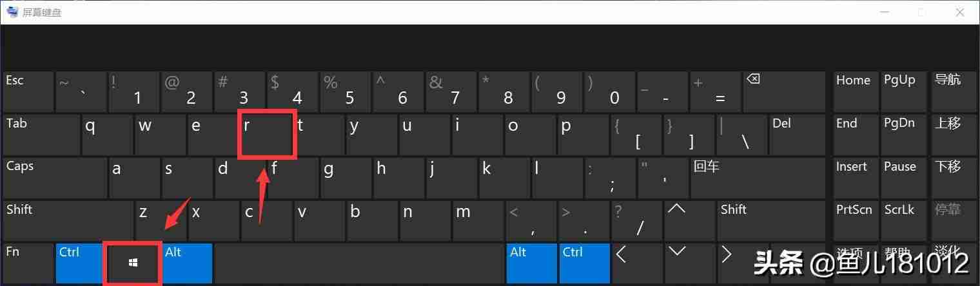This screenshot has height=286, width=980.
Task: Tap the left arrow key
Action: point(636,263)
